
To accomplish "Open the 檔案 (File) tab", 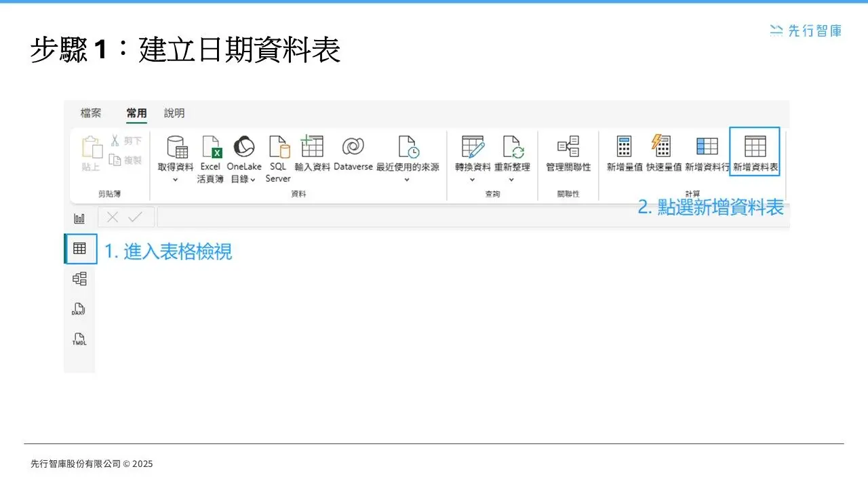I will [x=91, y=113].
